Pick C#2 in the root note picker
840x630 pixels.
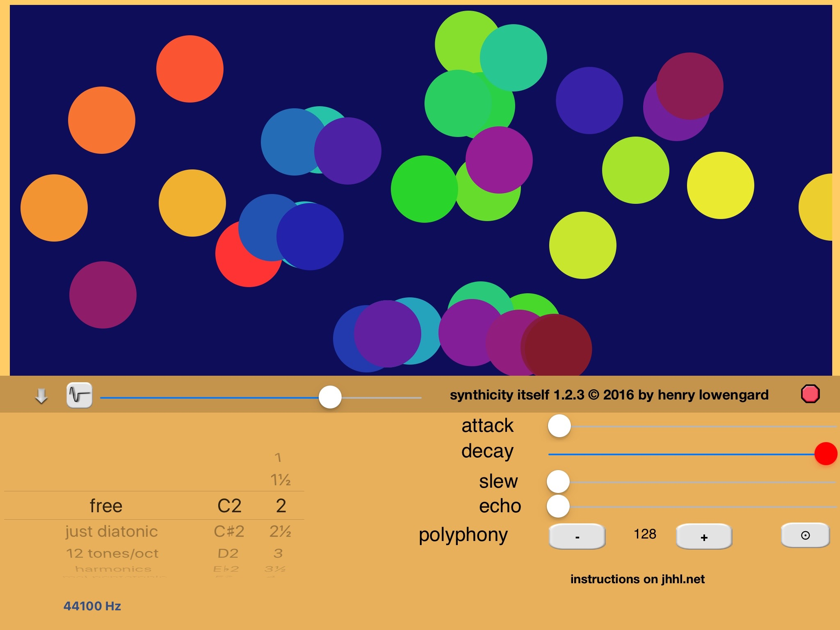click(x=229, y=532)
